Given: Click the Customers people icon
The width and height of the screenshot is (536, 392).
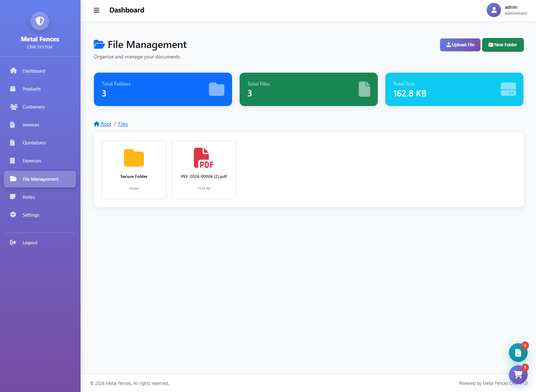Looking at the screenshot, I should 13,107.
